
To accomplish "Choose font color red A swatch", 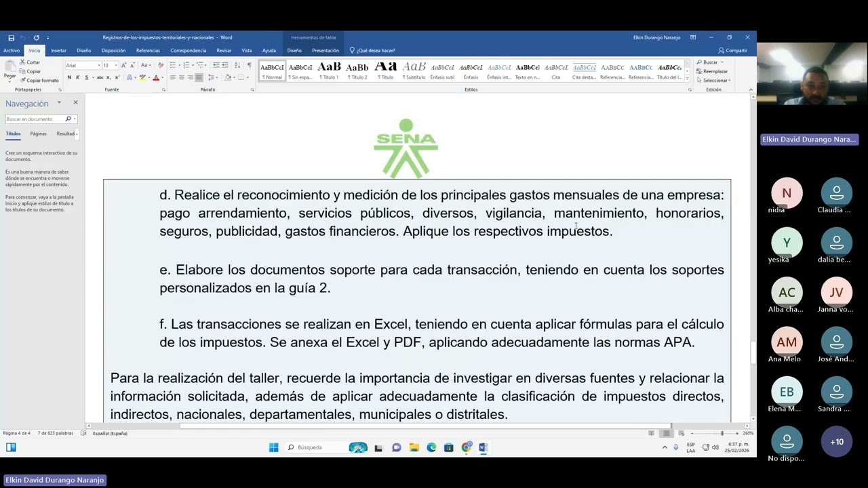I will coord(155,77).
